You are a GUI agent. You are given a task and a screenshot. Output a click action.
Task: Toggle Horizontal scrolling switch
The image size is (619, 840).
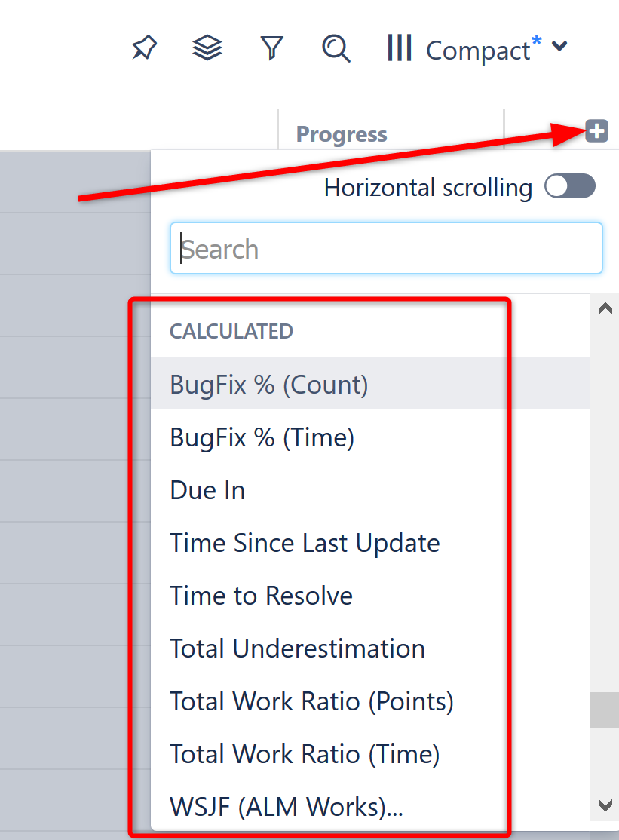570,186
